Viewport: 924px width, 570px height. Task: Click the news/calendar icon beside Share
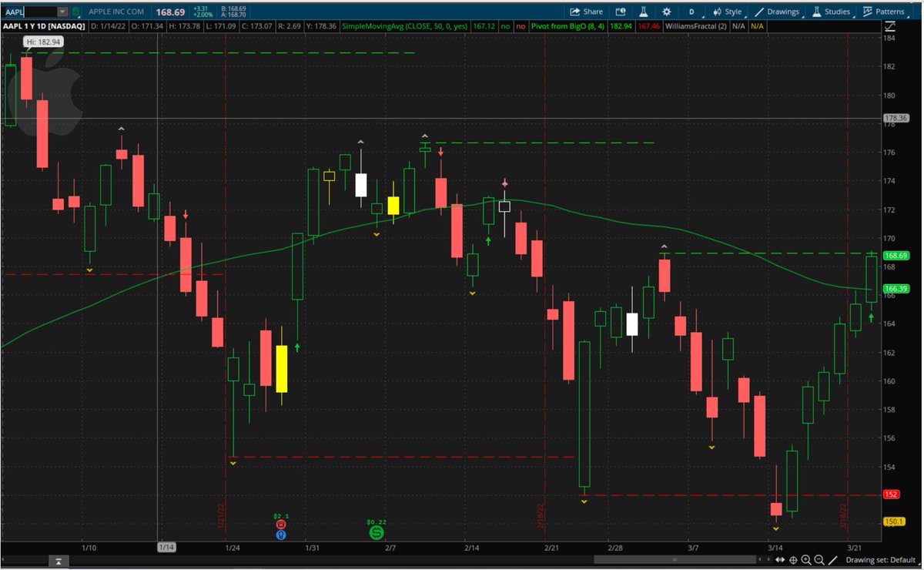click(621, 12)
